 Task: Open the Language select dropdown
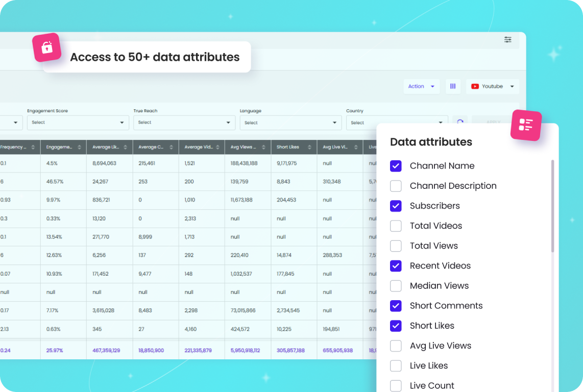(291, 122)
